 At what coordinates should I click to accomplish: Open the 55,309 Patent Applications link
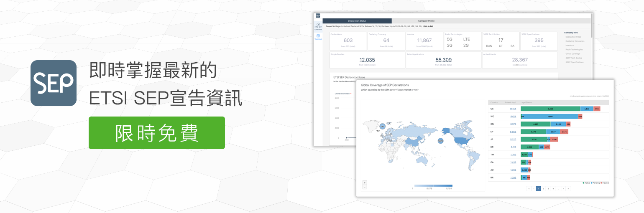tap(443, 60)
